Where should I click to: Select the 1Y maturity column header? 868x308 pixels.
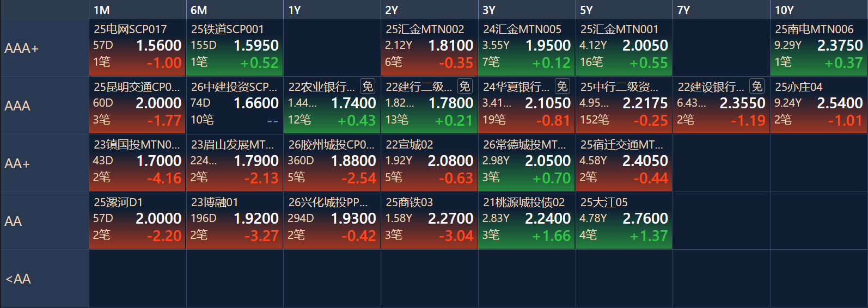click(332, 10)
